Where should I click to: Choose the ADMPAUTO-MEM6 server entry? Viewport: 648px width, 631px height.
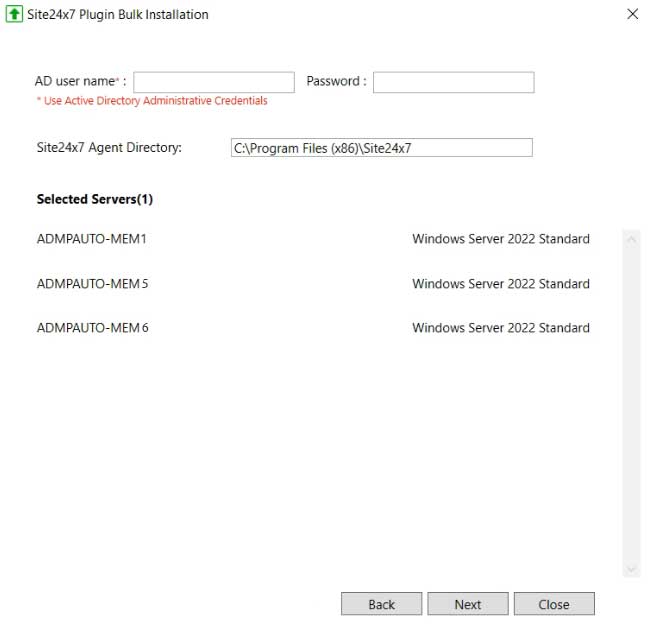tap(92, 328)
